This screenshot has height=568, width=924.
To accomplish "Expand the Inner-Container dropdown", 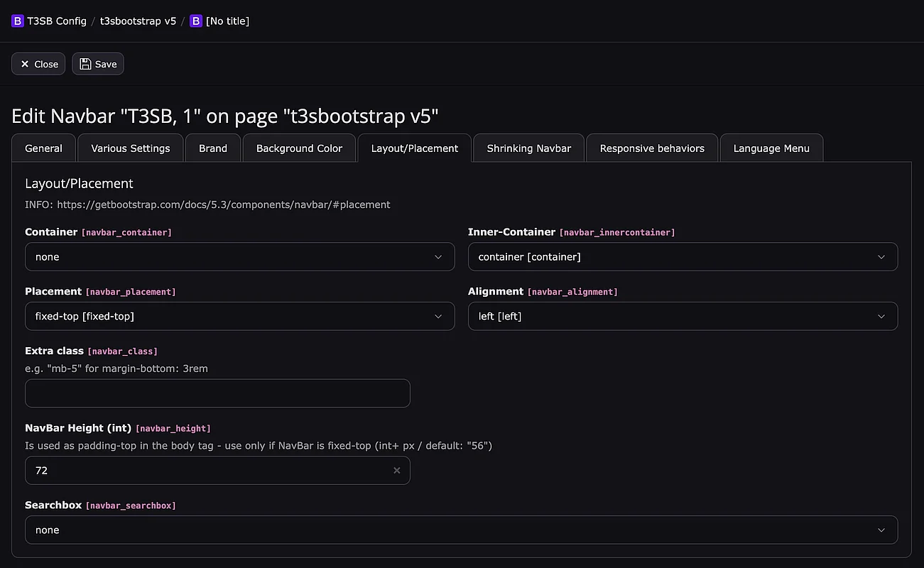I will pos(683,257).
